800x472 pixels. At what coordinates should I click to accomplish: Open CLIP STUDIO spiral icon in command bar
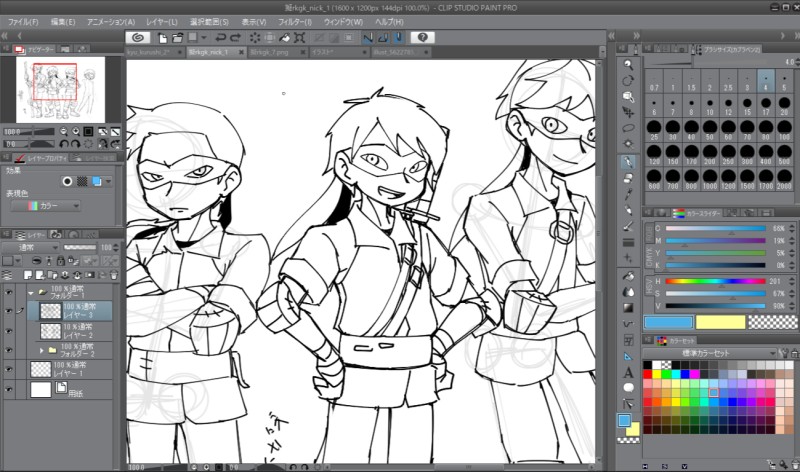tap(138, 37)
